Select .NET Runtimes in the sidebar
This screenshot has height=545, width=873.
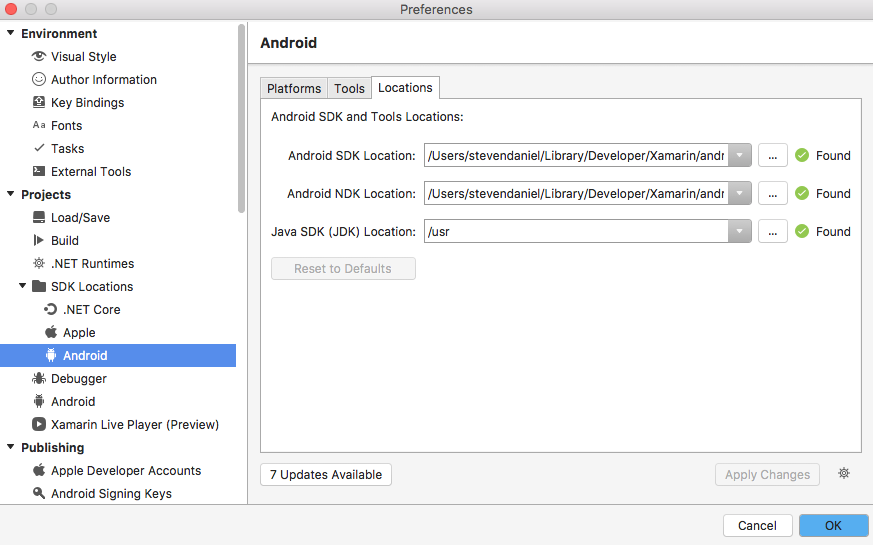pos(92,263)
